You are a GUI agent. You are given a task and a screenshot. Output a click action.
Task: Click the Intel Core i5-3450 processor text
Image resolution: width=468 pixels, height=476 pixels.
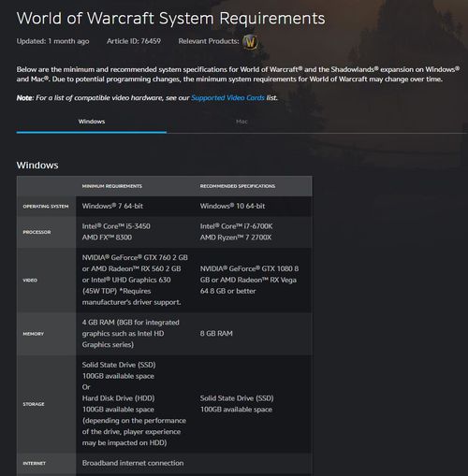(116, 226)
